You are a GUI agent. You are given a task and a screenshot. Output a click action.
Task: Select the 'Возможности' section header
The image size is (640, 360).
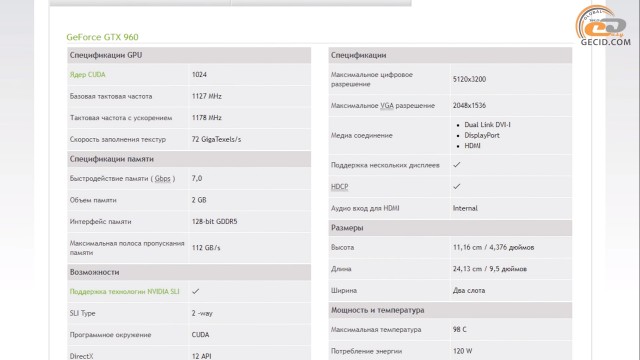coord(189,272)
